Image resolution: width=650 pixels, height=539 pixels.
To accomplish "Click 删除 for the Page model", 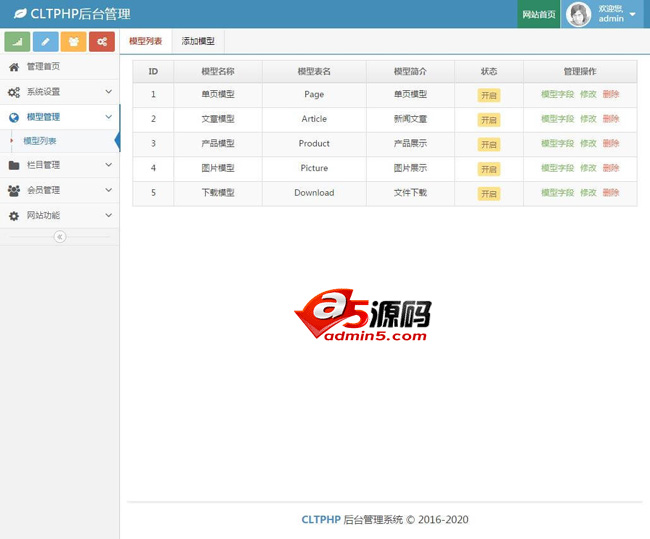I will coord(611,94).
